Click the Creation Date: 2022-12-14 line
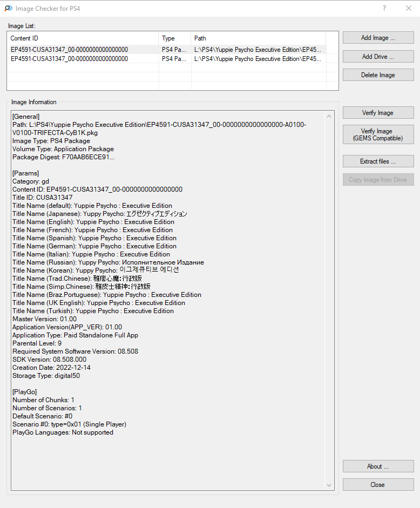 [51, 368]
